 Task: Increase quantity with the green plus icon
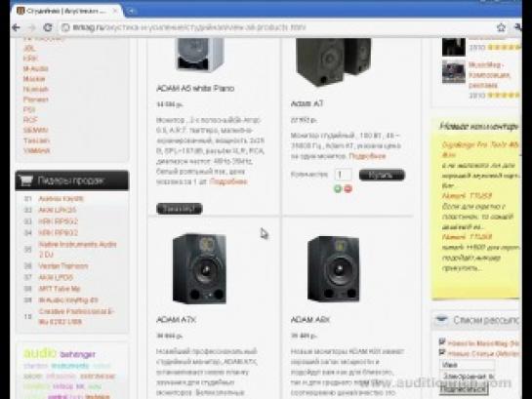click(338, 189)
